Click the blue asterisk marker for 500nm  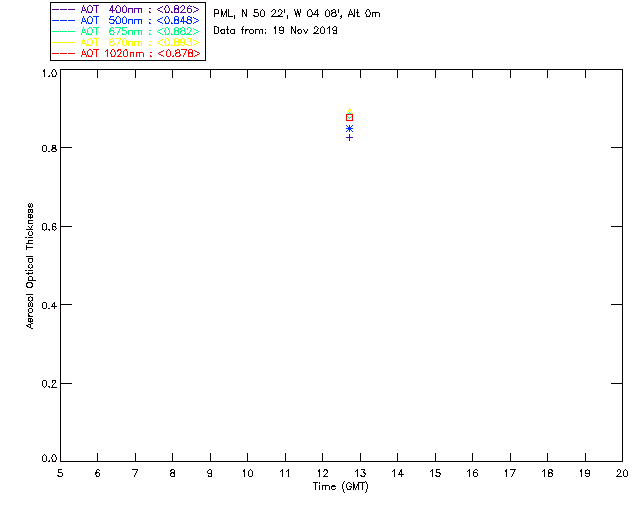349,129
